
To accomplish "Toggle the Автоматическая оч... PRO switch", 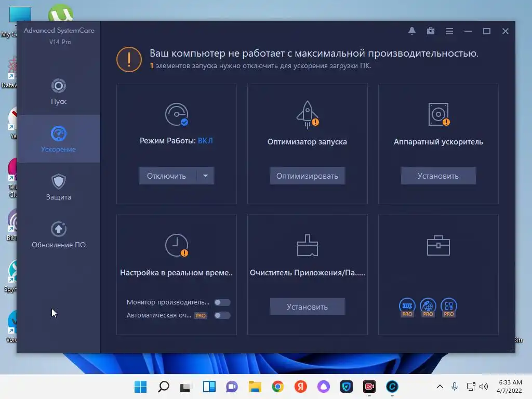I will click(x=222, y=315).
